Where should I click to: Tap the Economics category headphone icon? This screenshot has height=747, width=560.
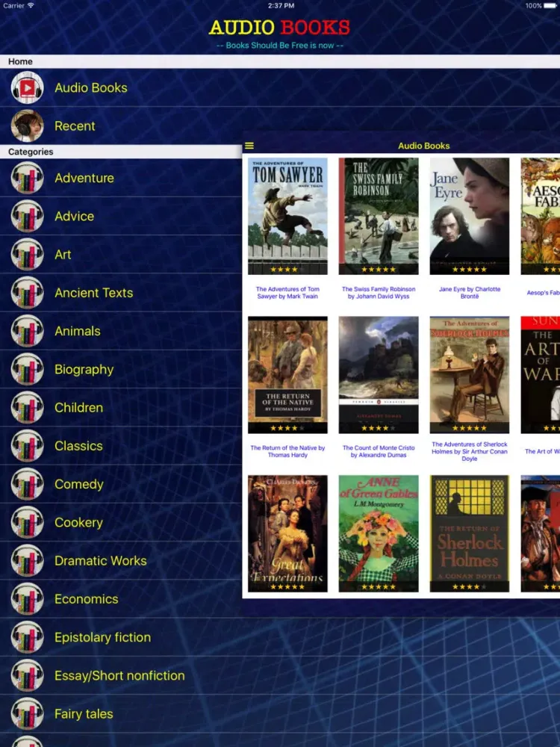pyautogui.click(x=27, y=599)
